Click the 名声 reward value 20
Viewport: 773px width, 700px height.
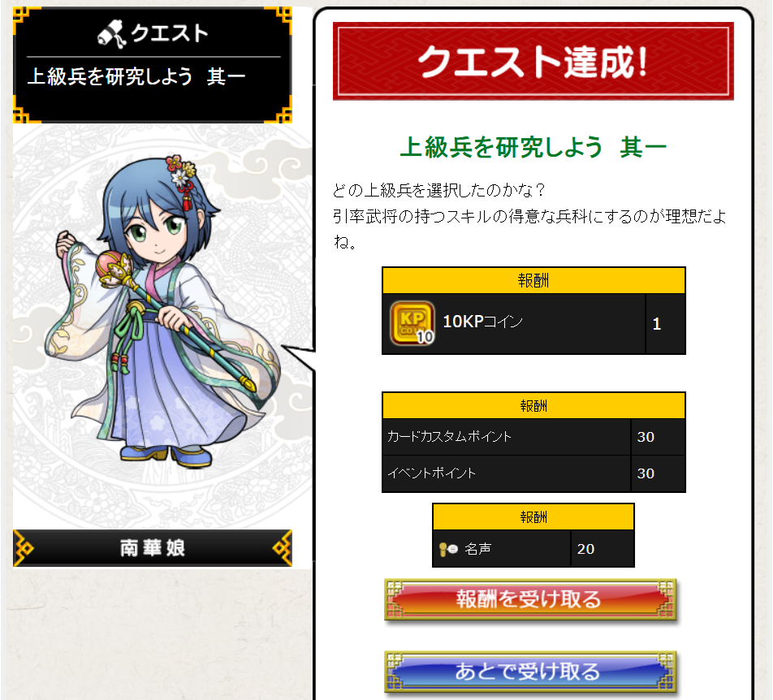click(x=585, y=549)
